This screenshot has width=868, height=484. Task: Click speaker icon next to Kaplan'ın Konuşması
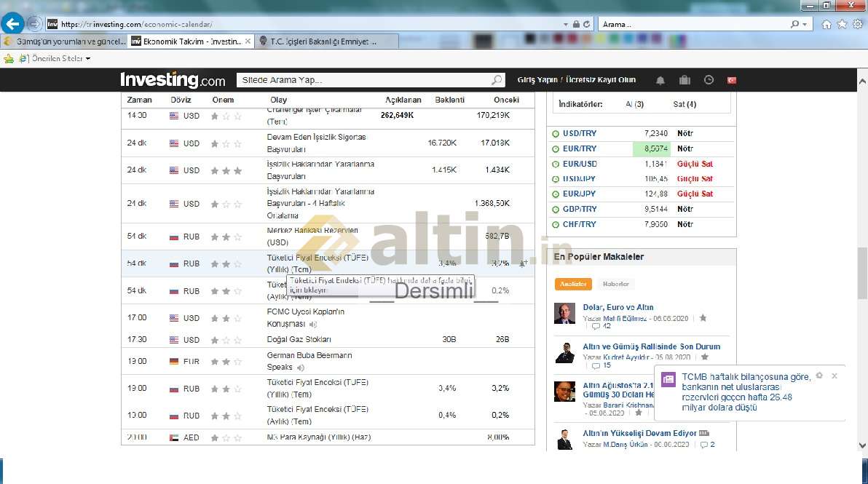pos(313,324)
